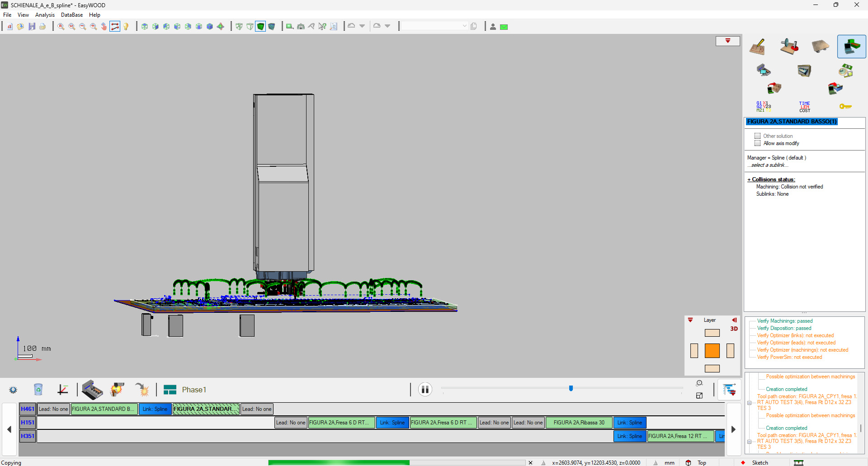Click the Phase1 label
868x466 pixels.
(x=194, y=390)
